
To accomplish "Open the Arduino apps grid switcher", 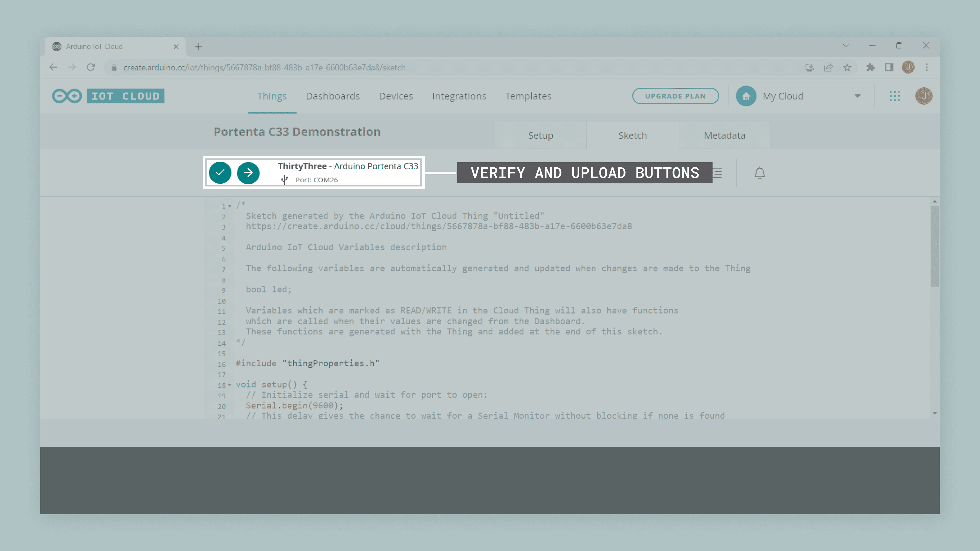I will click(895, 96).
